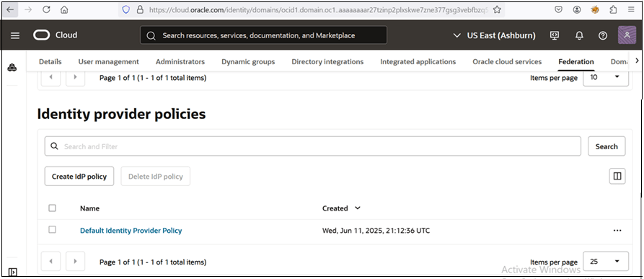Click the browser URL address bar
Screen dimensions: 644x279
312,9
